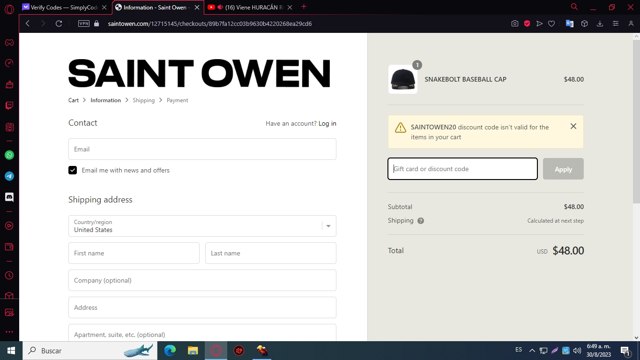Focus the Last name field
The image size is (640, 360).
click(271, 253)
